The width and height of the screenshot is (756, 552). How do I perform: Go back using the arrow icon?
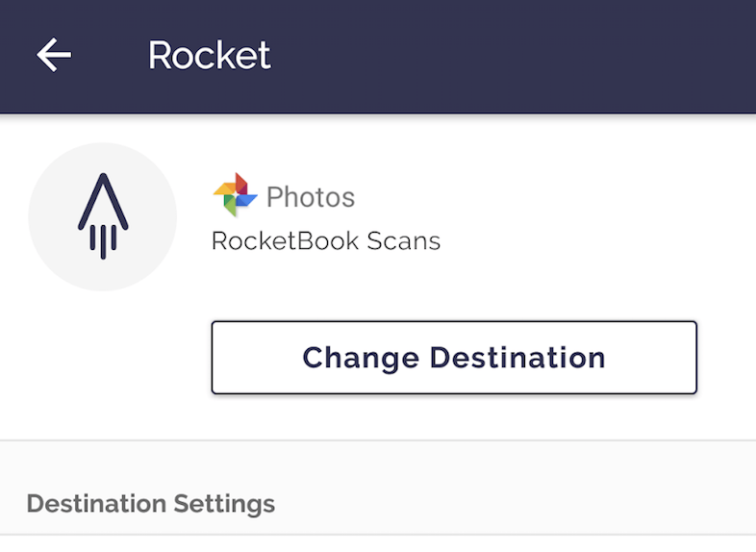pos(54,56)
